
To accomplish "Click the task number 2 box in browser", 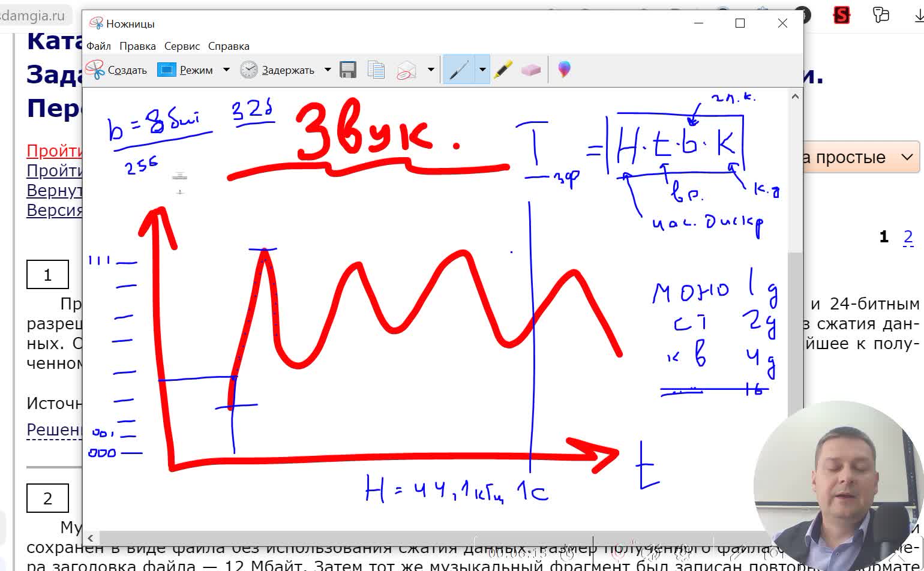I will (47, 498).
